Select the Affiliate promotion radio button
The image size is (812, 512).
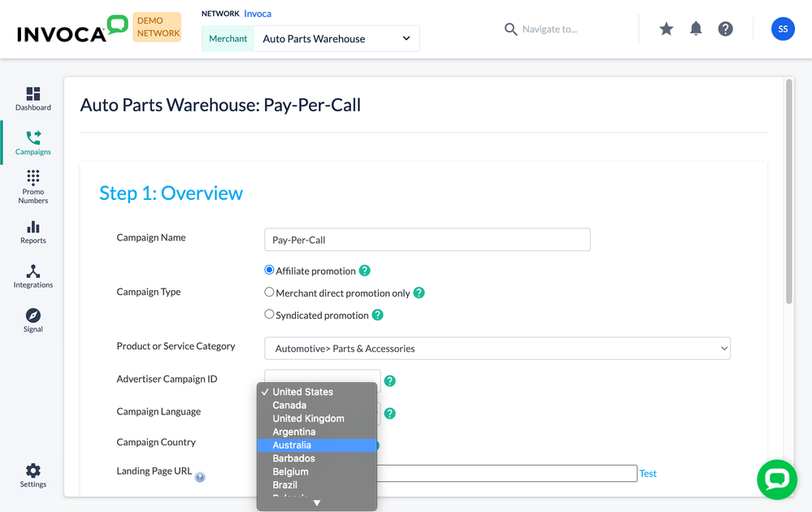click(269, 270)
